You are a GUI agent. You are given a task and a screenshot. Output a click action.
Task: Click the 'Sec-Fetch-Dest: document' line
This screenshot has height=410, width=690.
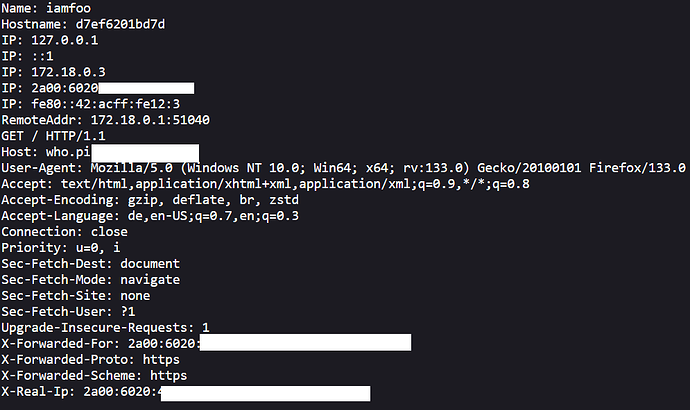(x=90, y=264)
